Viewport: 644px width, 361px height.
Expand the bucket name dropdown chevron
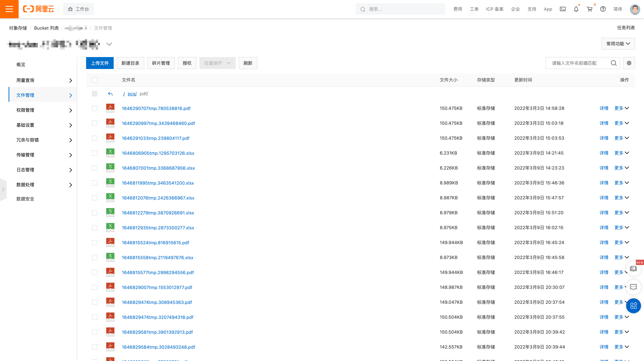tap(109, 44)
